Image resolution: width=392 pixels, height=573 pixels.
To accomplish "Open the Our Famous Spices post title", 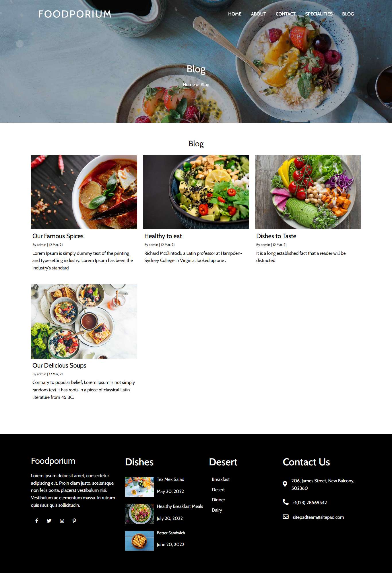I will [x=58, y=236].
